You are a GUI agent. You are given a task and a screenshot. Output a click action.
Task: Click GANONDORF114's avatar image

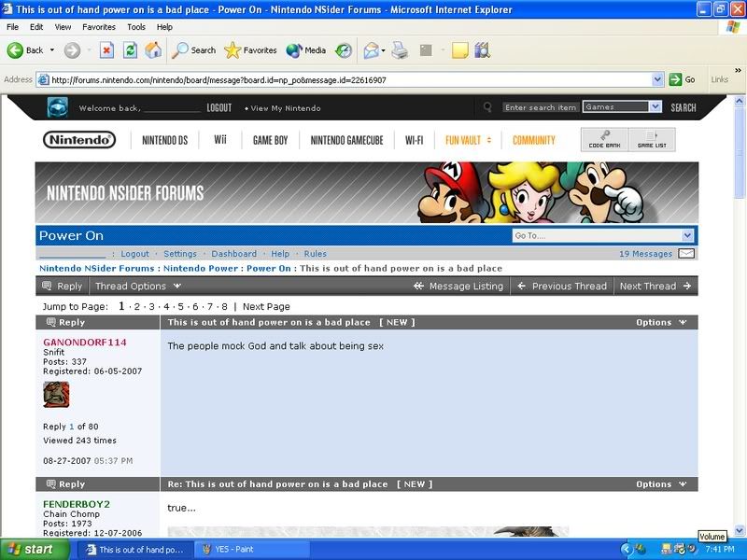click(x=56, y=394)
